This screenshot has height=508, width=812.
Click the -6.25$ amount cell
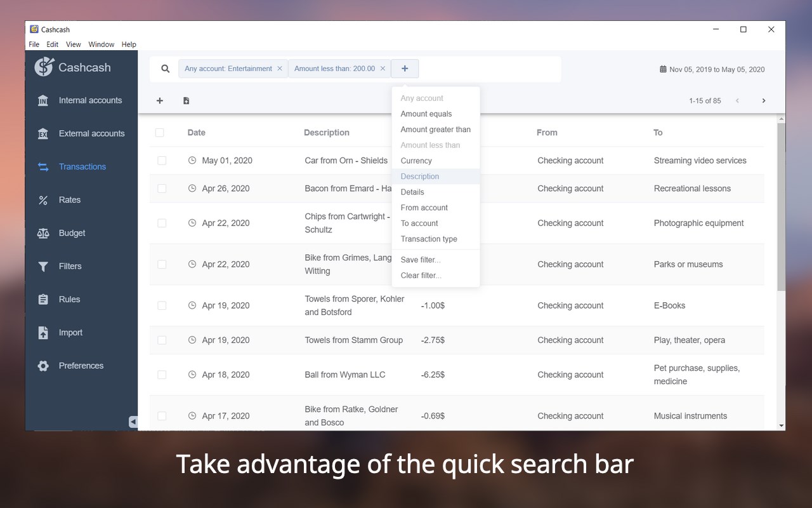coord(433,375)
